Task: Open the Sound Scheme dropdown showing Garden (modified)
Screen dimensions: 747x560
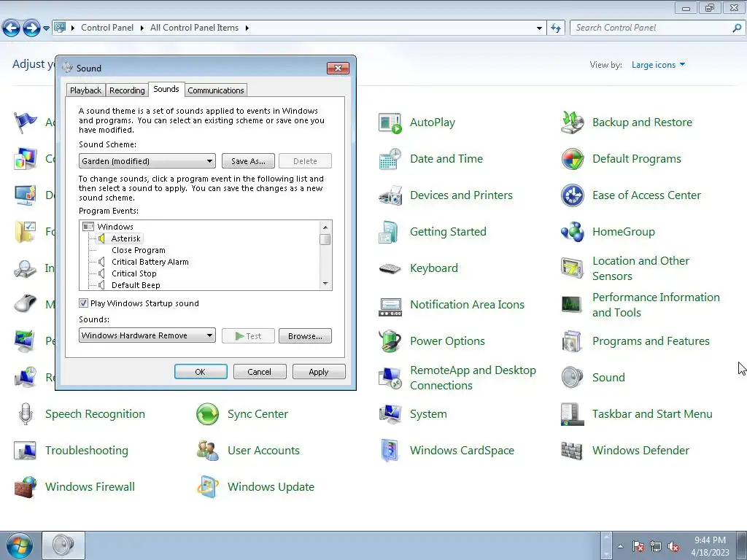Action: [x=147, y=161]
